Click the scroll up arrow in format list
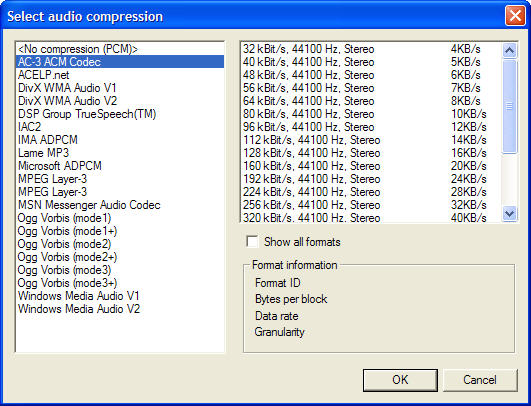 pyautogui.click(x=509, y=50)
